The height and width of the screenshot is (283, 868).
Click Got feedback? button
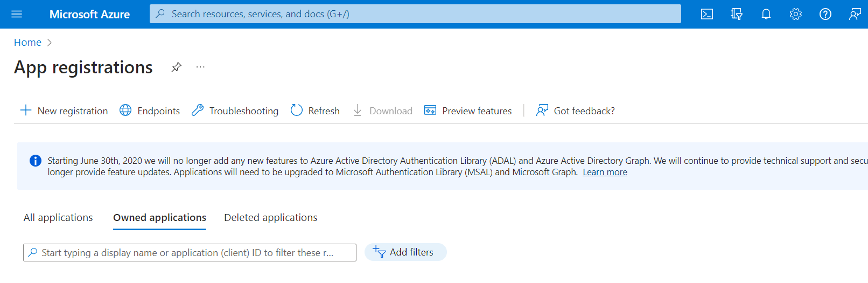[576, 111]
